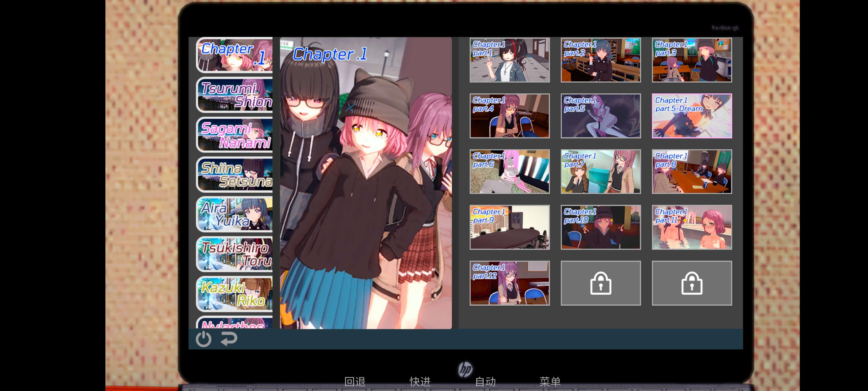Open Chapter.1 part.7 scene thumbnail

[x=600, y=172]
